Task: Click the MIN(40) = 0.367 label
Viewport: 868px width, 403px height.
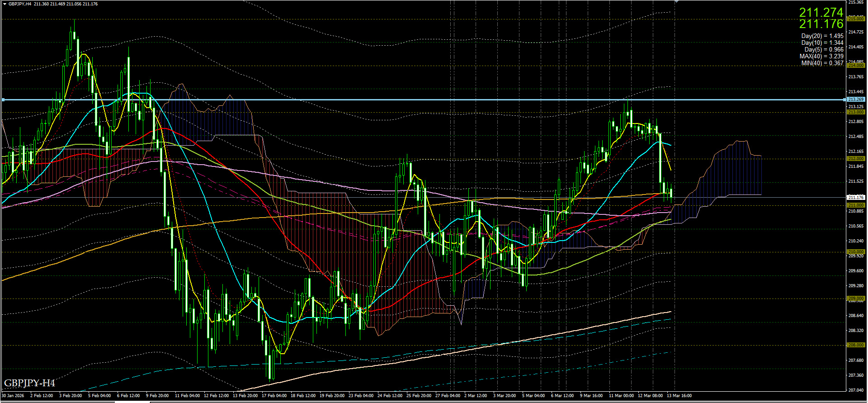Action: 822,63
